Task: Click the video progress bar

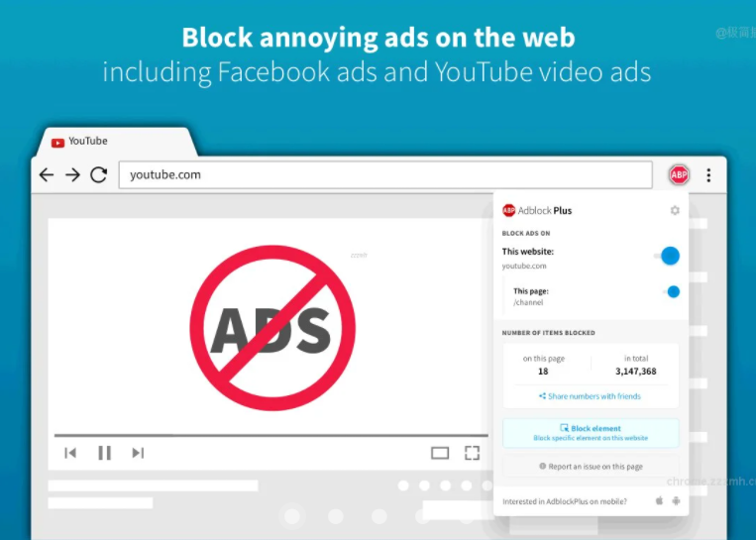Action: point(270,435)
